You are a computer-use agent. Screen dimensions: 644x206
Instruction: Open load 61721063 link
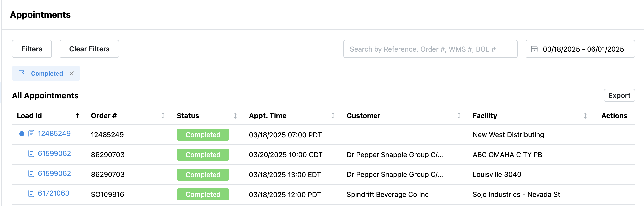coord(54,193)
